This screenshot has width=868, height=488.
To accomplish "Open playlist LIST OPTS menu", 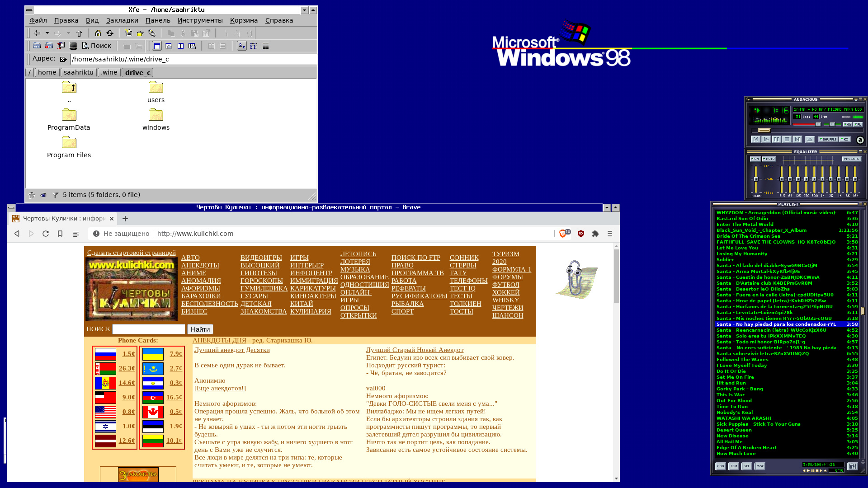I will point(853,466).
